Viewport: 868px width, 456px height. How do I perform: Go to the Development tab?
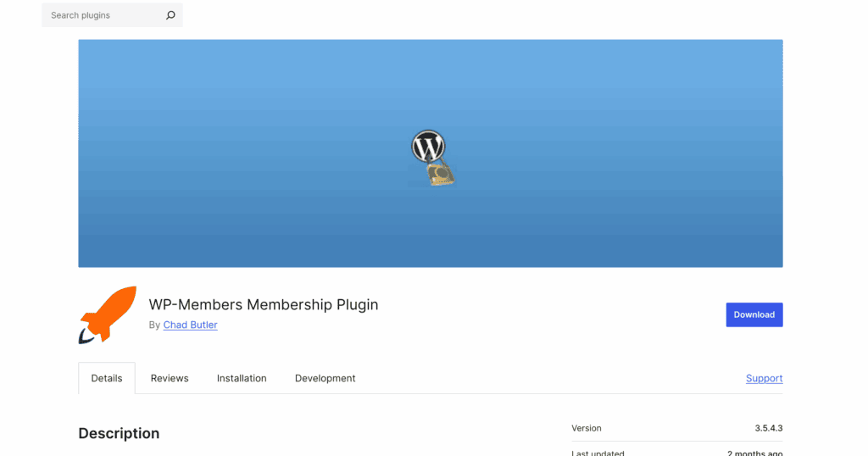(325, 379)
